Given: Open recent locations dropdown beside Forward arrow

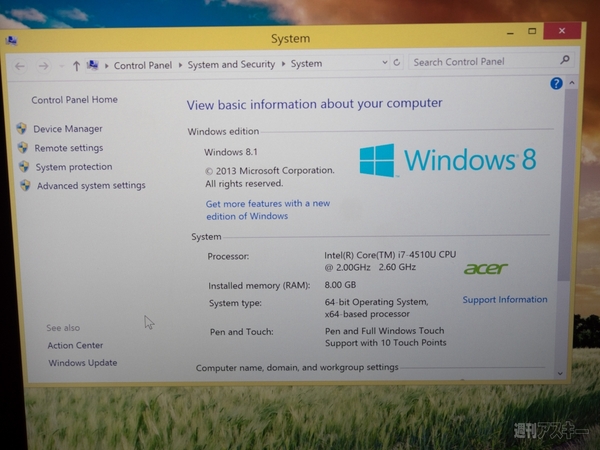Looking at the screenshot, I should 61,67.
